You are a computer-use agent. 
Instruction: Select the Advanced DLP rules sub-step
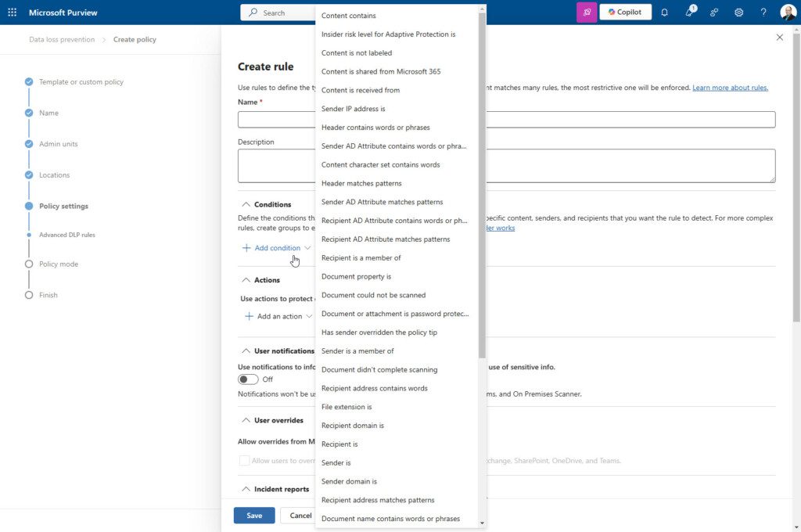tap(67, 235)
